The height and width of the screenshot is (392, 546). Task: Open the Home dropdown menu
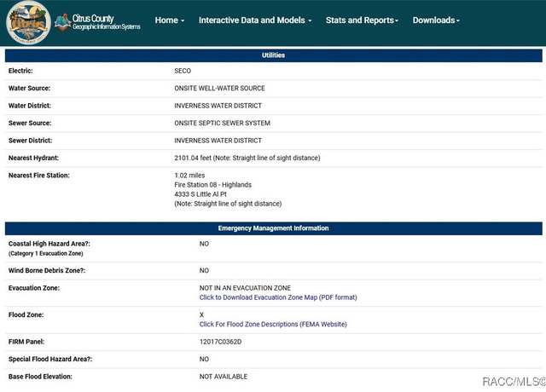click(170, 20)
